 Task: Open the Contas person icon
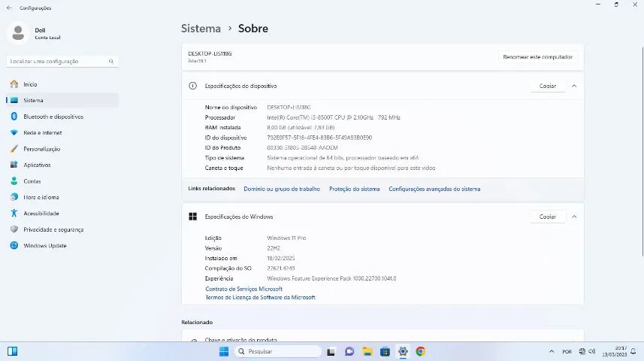(14, 181)
